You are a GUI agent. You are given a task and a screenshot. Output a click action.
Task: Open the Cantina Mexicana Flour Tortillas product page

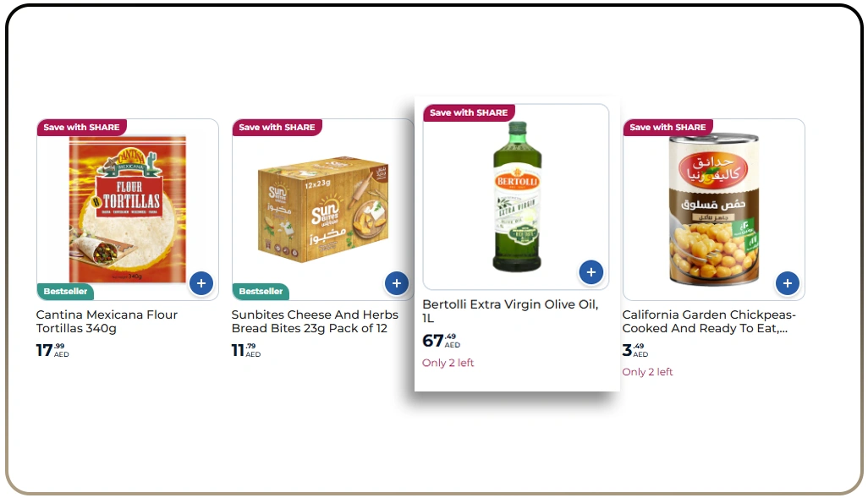[x=106, y=321]
